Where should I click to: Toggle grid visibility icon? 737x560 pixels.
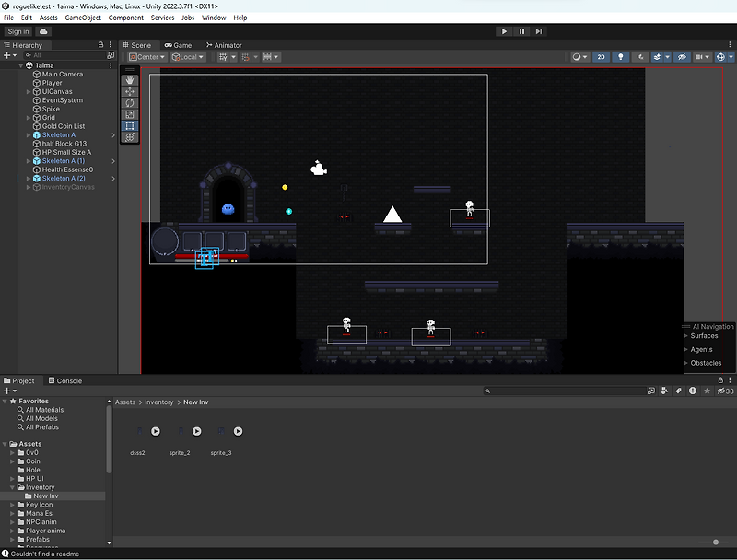[223, 57]
